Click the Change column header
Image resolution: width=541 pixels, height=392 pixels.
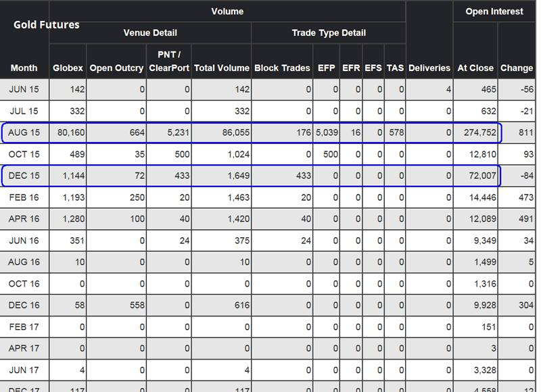coord(517,68)
